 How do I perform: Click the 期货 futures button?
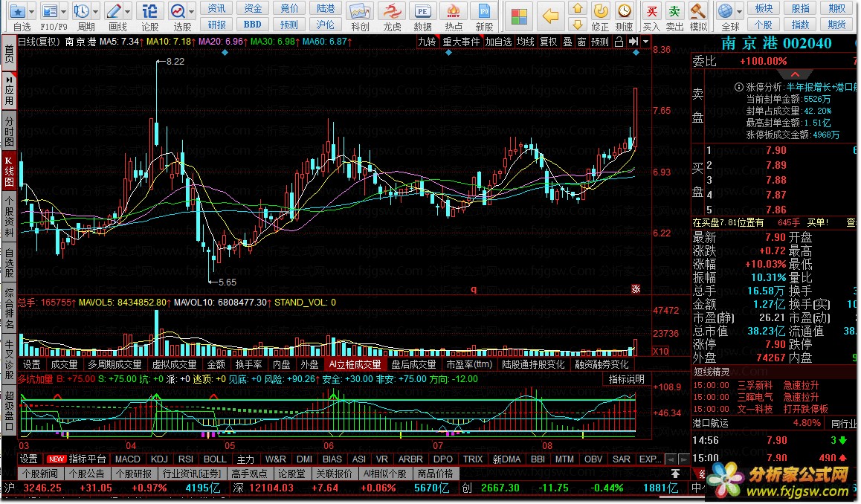pos(836,24)
